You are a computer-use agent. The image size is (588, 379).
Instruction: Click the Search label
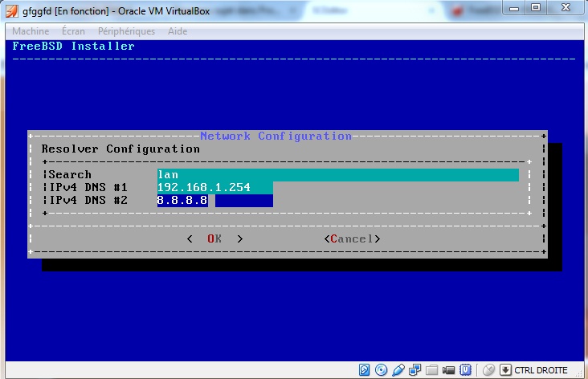click(x=70, y=175)
